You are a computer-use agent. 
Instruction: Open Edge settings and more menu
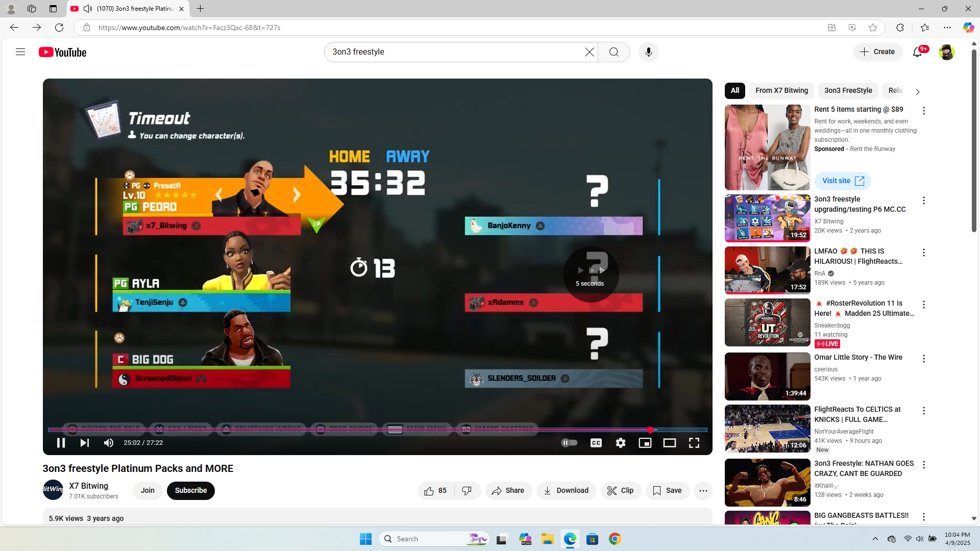[947, 28]
